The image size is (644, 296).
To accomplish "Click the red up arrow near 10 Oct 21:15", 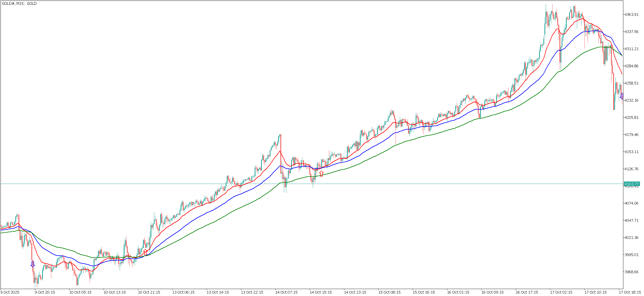I will 145,252.
